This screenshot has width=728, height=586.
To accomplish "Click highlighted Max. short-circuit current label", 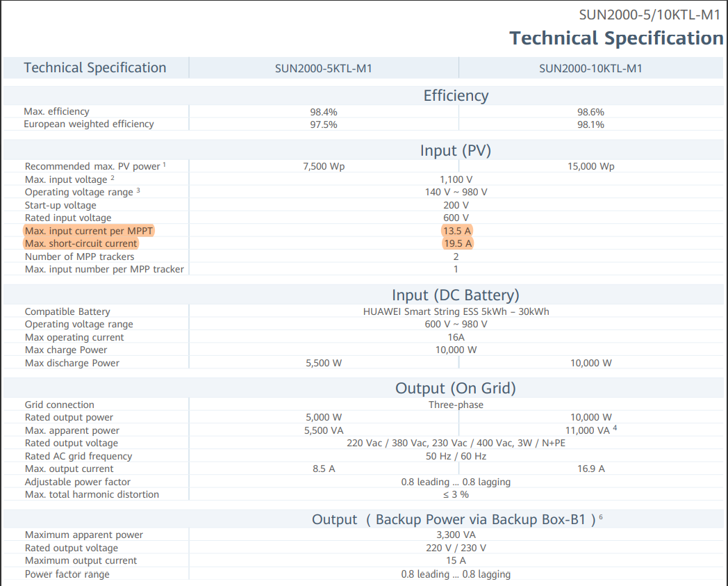I will tap(81, 244).
